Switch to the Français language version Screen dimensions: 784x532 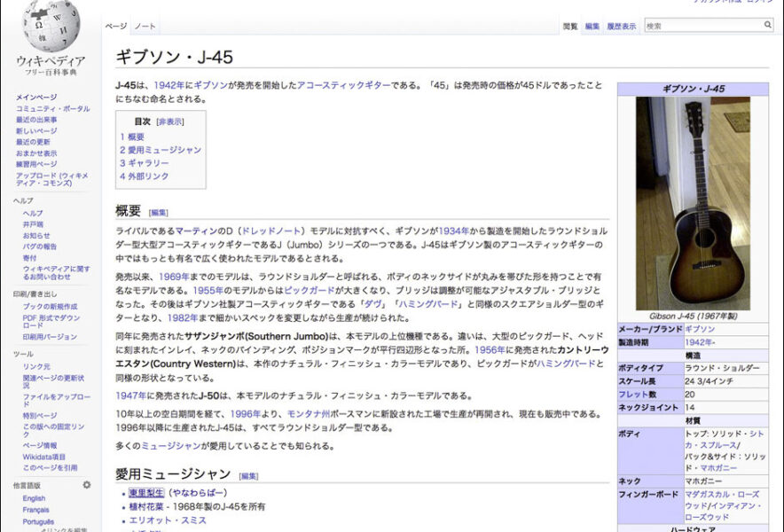pyautogui.click(x=35, y=510)
